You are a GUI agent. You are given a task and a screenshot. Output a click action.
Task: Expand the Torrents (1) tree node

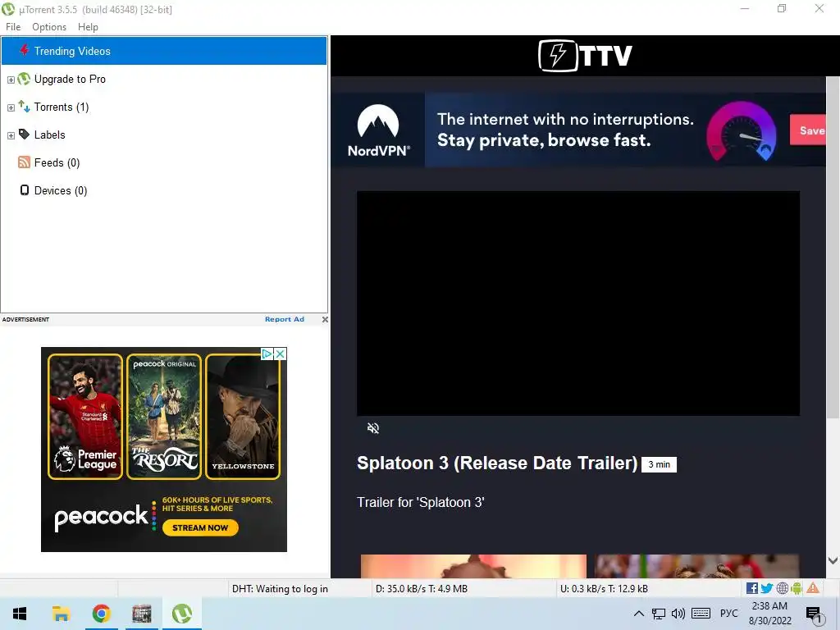coord(11,107)
